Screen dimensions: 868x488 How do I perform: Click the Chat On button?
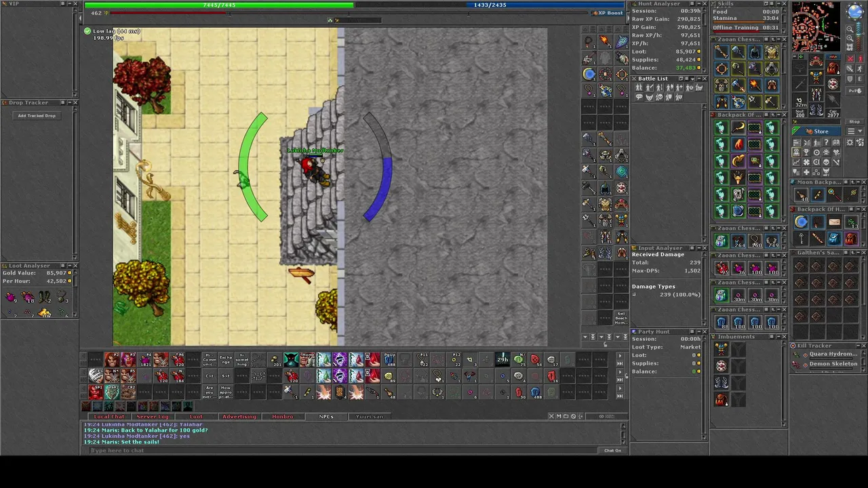[x=612, y=451]
